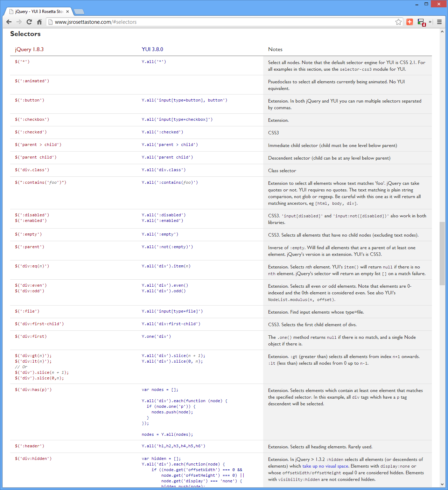The height and width of the screenshot is (490, 448).
Task: Click $('div:eq(n)') code
Action: (32, 266)
